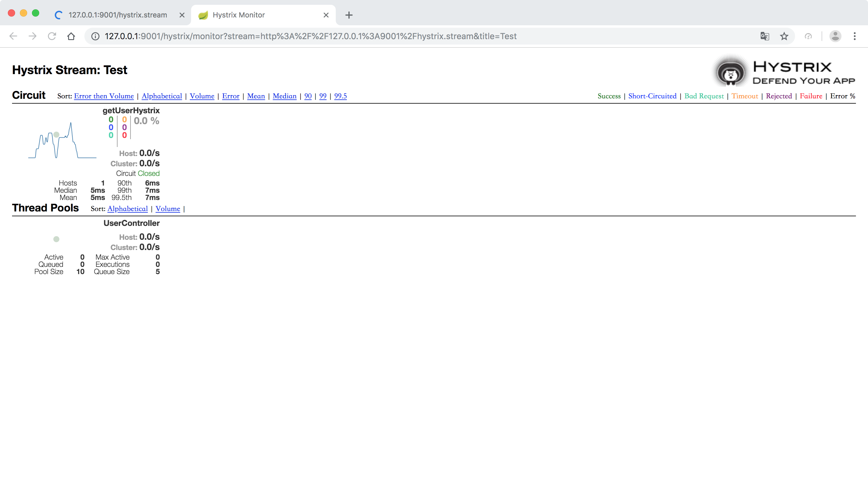Click the Failure legend label
Image resolution: width=868 pixels, height=497 pixels.
(x=811, y=96)
